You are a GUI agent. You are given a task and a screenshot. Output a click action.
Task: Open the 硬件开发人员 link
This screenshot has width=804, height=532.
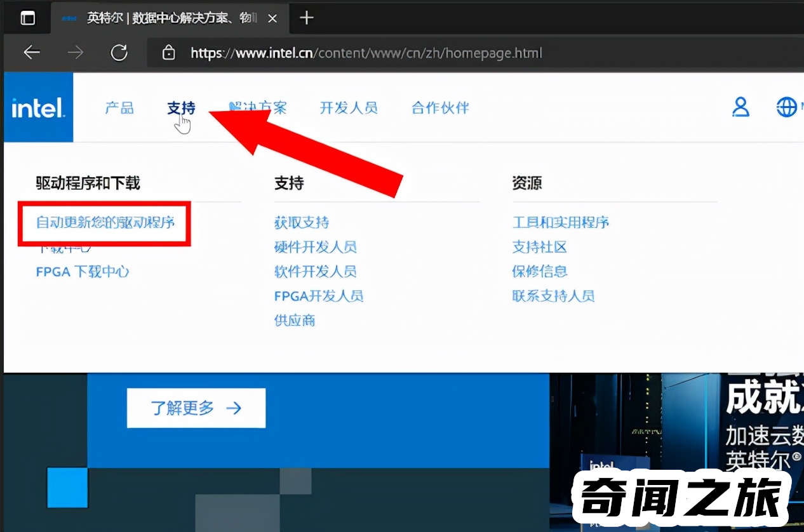[x=316, y=247]
